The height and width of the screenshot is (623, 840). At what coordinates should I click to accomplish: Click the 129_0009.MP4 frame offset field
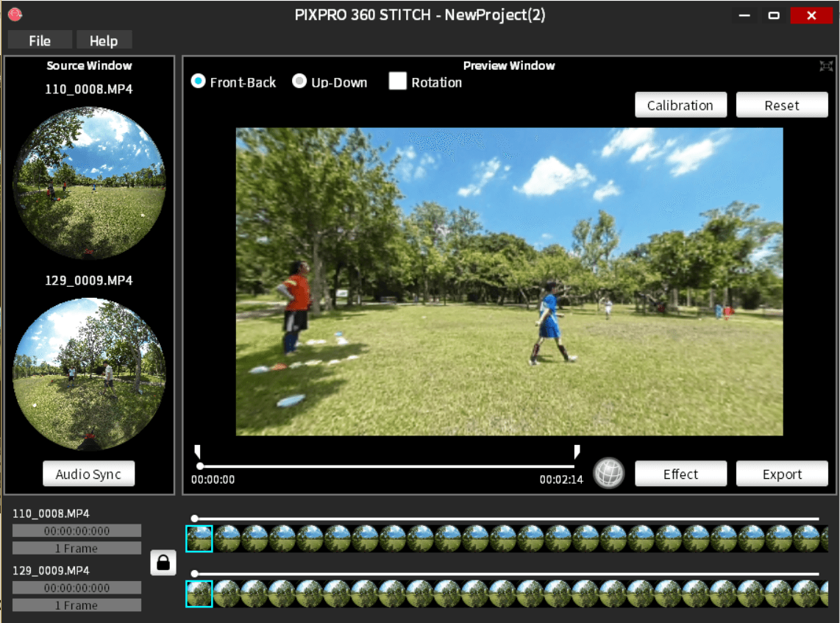pos(76,605)
